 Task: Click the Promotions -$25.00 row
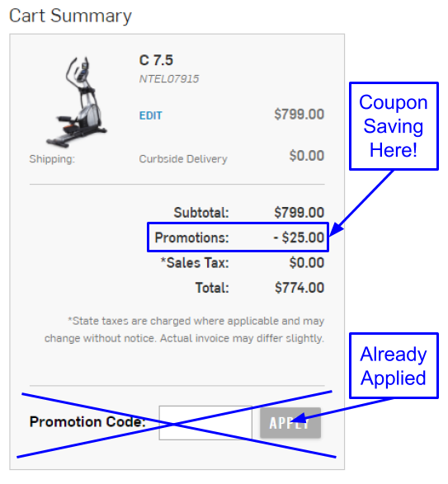pyautogui.click(x=238, y=237)
